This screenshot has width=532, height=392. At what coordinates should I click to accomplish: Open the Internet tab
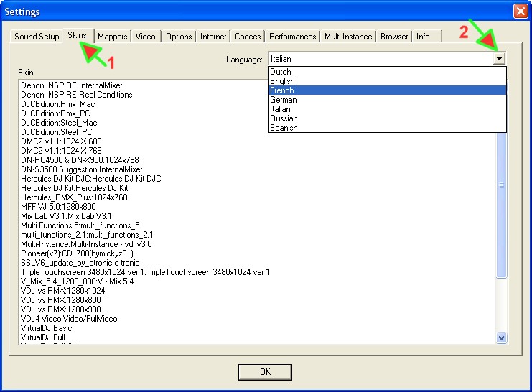click(x=213, y=37)
